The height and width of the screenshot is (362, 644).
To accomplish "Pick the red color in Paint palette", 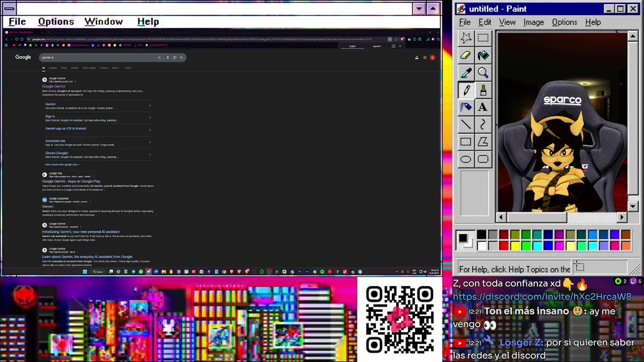I will [x=504, y=246].
